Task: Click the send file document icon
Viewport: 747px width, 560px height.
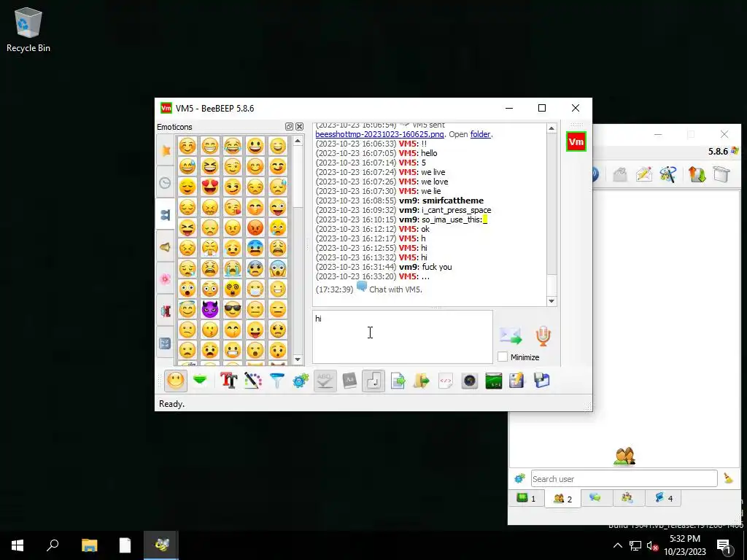Action: pyautogui.click(x=398, y=381)
